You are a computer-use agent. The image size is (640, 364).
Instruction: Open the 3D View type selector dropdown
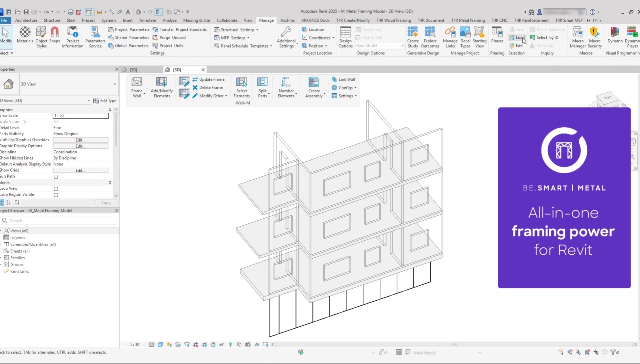pyautogui.click(x=114, y=84)
